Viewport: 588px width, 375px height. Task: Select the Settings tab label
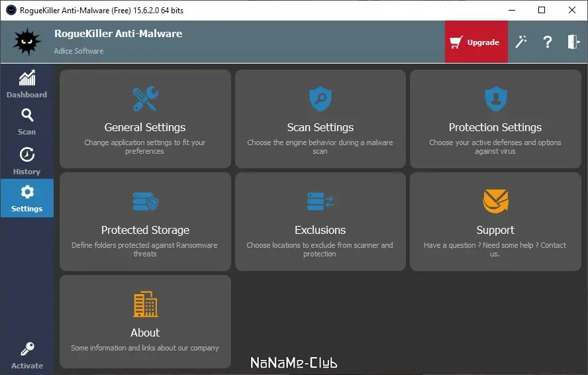pyautogui.click(x=26, y=209)
